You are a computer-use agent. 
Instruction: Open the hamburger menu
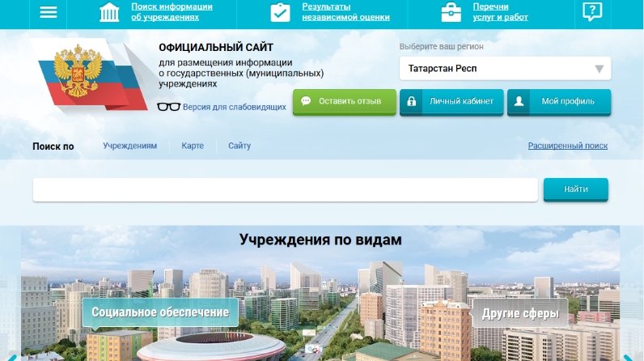click(x=49, y=12)
